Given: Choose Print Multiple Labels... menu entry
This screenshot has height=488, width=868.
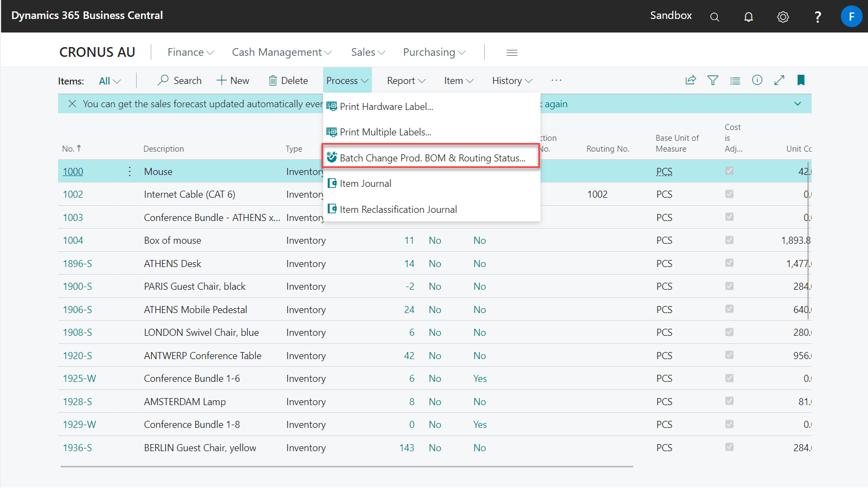Looking at the screenshot, I should pyautogui.click(x=432, y=132).
